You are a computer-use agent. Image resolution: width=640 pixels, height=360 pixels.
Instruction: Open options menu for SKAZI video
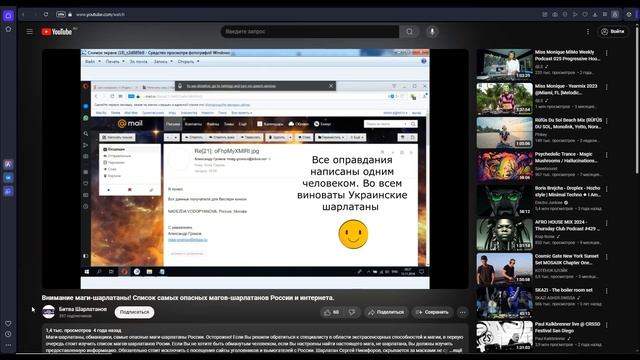tap(607, 291)
